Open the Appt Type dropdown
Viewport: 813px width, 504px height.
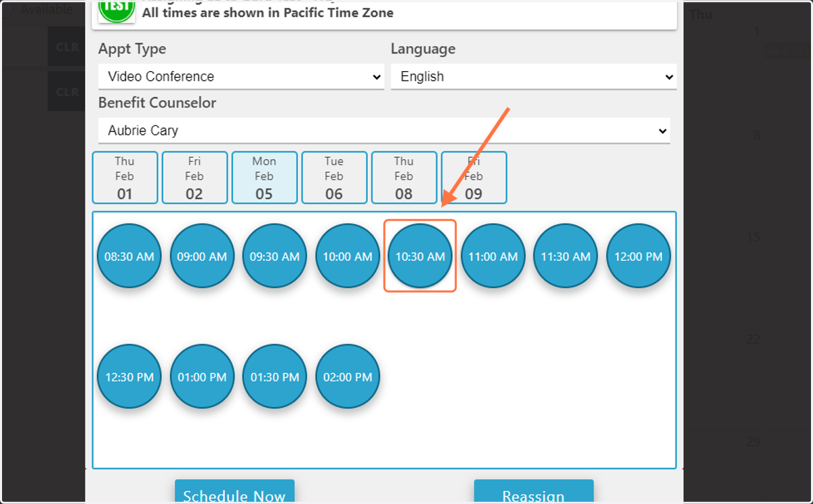pyautogui.click(x=241, y=77)
